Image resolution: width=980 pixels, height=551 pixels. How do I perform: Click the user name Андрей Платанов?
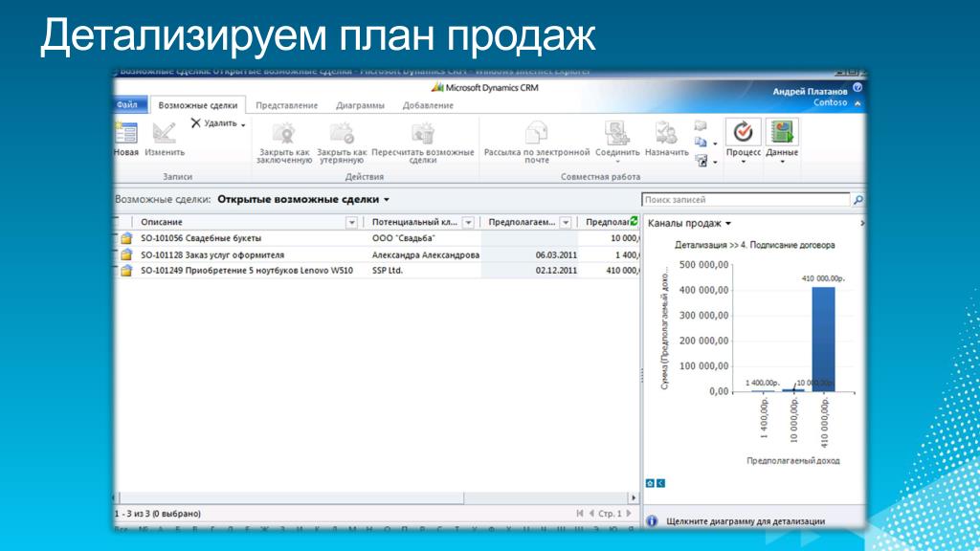pos(810,91)
